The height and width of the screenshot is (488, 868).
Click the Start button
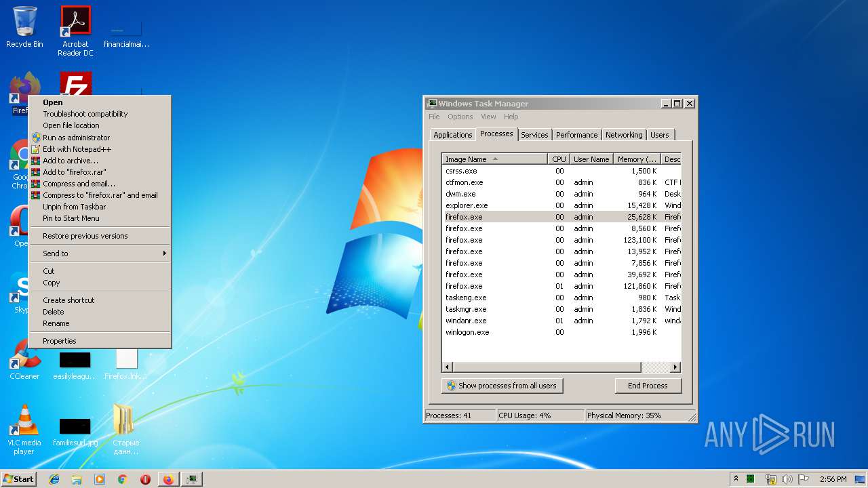click(18, 479)
